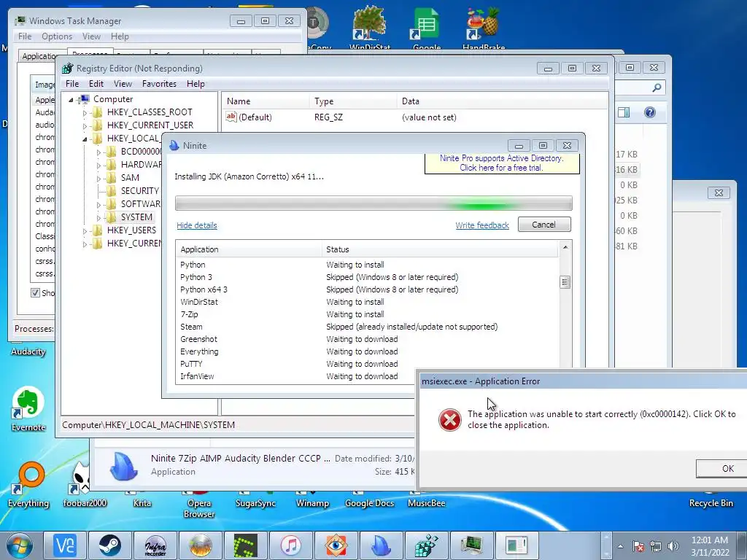Expand HKEY_CURRENT_USER tree node
Image resolution: width=747 pixels, height=560 pixels.
pos(85,125)
